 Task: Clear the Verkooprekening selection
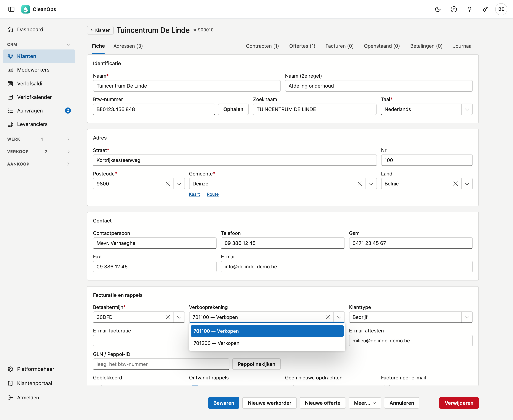pos(328,317)
